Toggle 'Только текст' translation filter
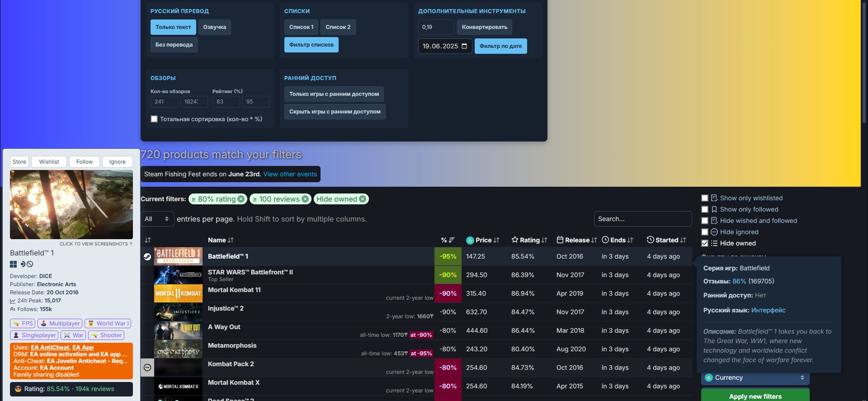 tap(173, 27)
